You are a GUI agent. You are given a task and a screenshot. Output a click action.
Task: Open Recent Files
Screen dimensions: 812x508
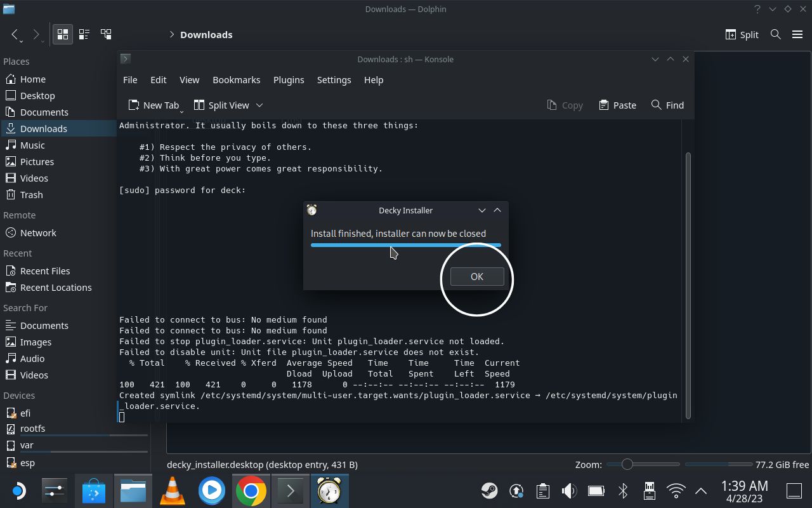tap(58, 271)
